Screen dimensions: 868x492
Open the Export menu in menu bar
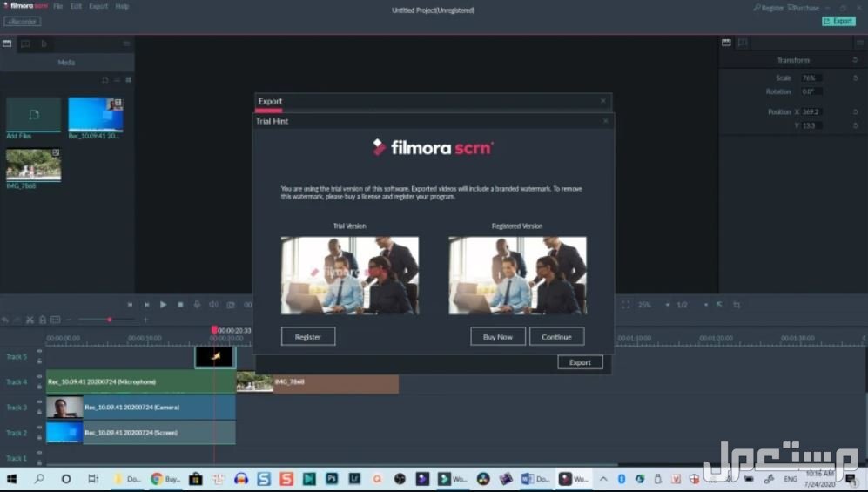tap(98, 6)
